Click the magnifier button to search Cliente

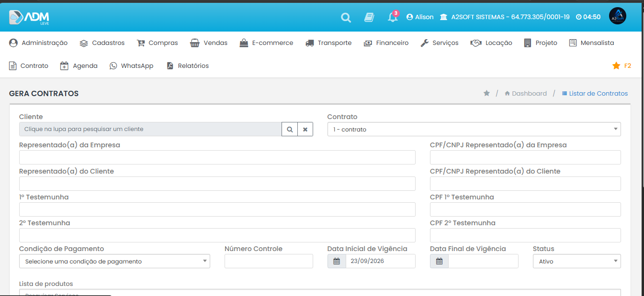(x=290, y=129)
